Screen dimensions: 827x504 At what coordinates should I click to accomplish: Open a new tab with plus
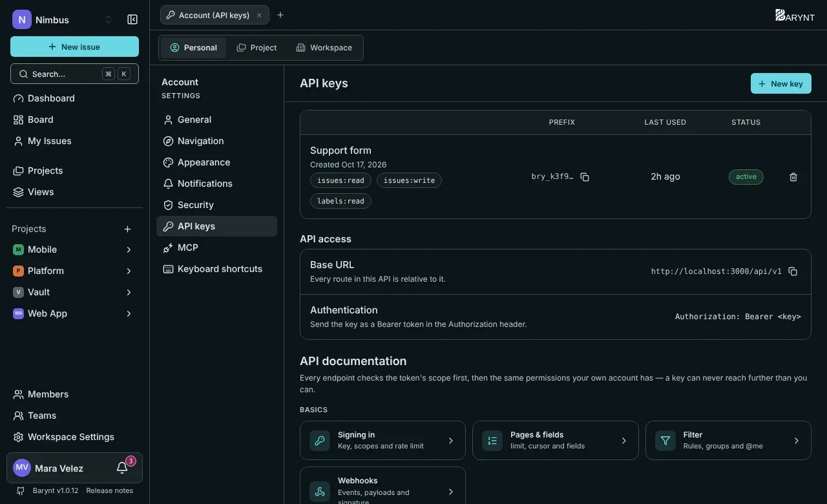(280, 15)
